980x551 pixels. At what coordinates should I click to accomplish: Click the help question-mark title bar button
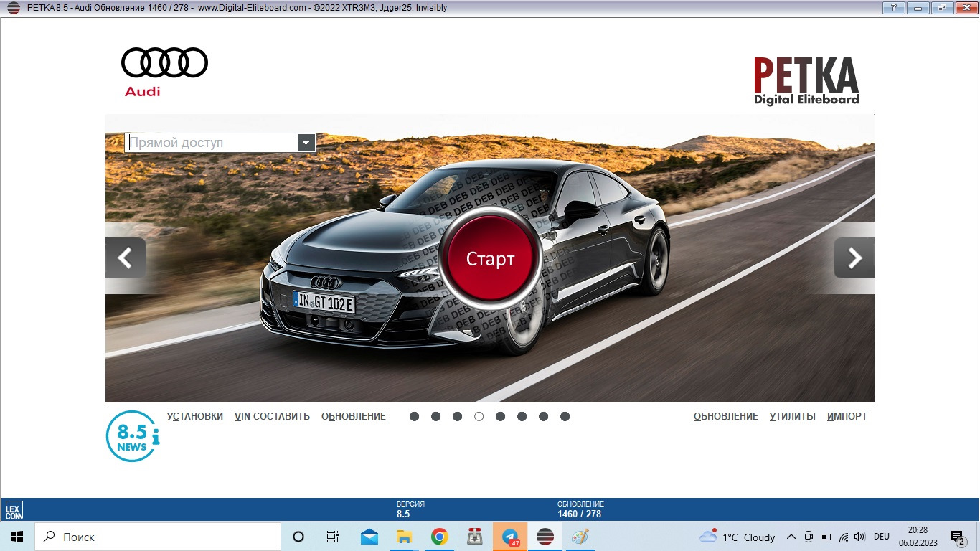point(892,8)
